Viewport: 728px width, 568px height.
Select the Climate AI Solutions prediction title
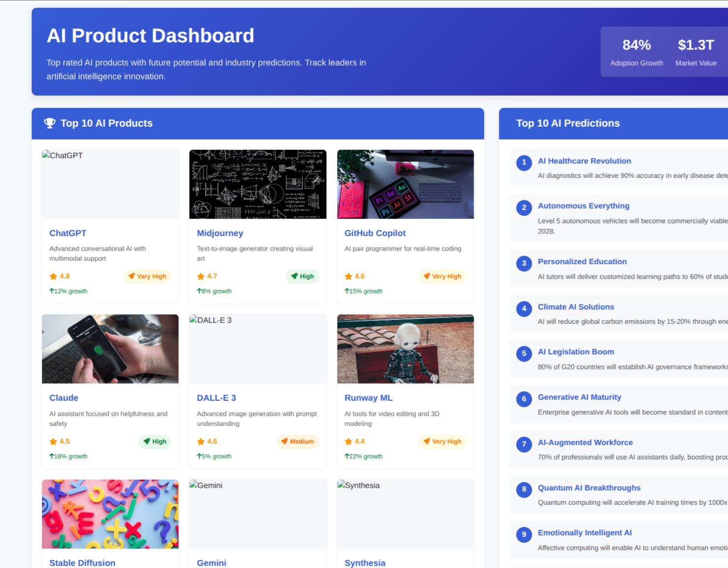(576, 307)
